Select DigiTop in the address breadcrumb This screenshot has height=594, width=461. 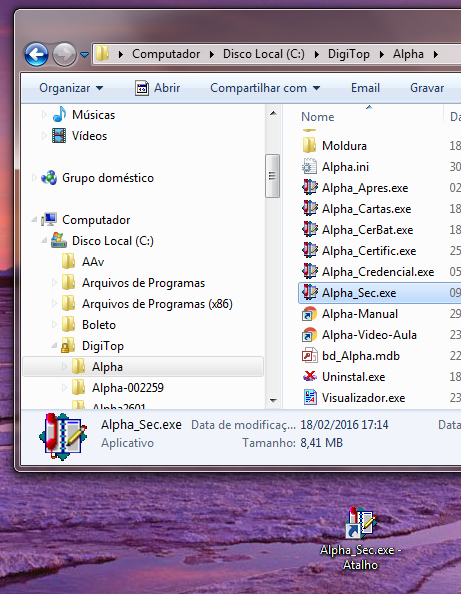[x=348, y=54]
